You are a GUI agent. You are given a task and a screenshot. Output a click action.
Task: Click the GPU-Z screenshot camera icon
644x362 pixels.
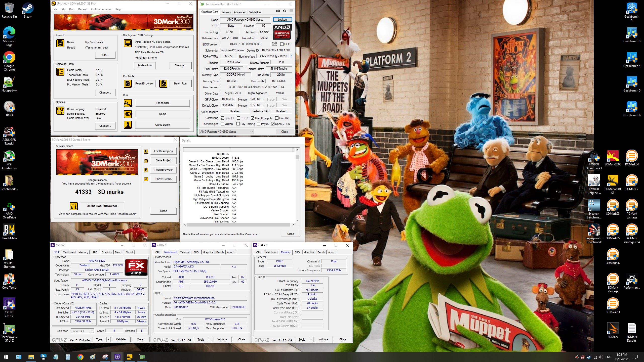click(x=278, y=11)
